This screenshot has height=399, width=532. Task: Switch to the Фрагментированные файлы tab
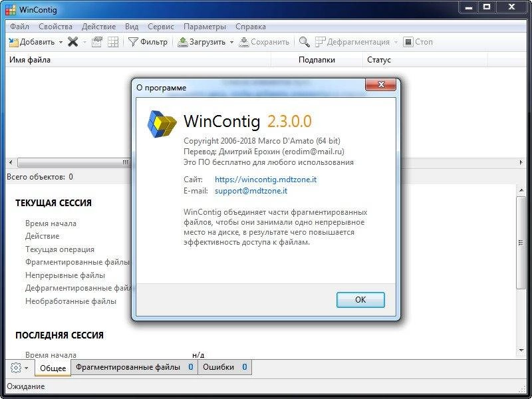(x=134, y=367)
